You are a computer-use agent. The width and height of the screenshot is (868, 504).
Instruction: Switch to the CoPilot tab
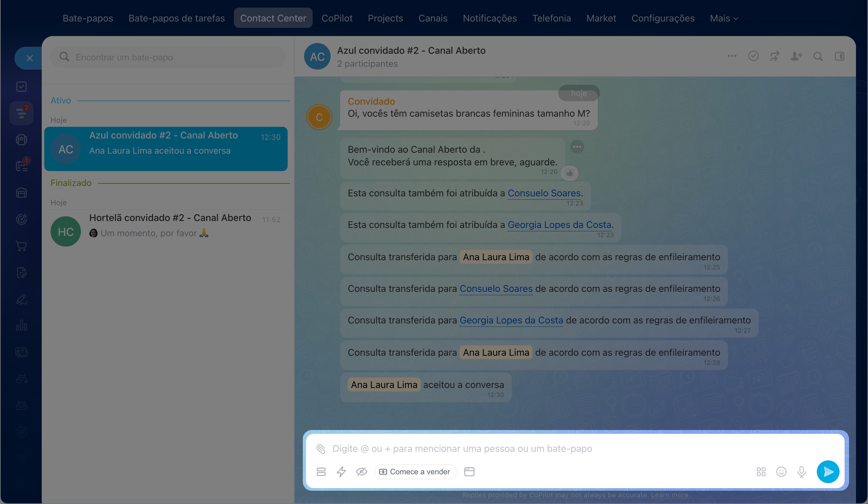[337, 18]
